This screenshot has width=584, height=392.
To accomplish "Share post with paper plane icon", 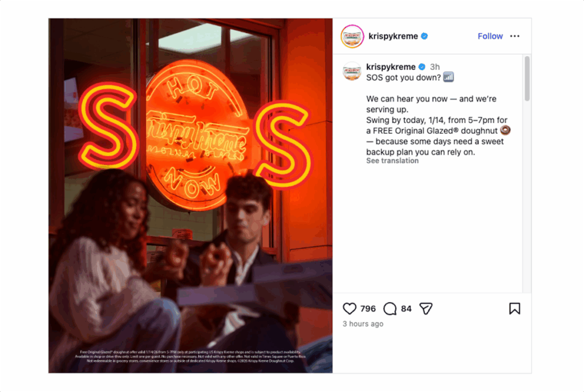I will click(x=425, y=309).
